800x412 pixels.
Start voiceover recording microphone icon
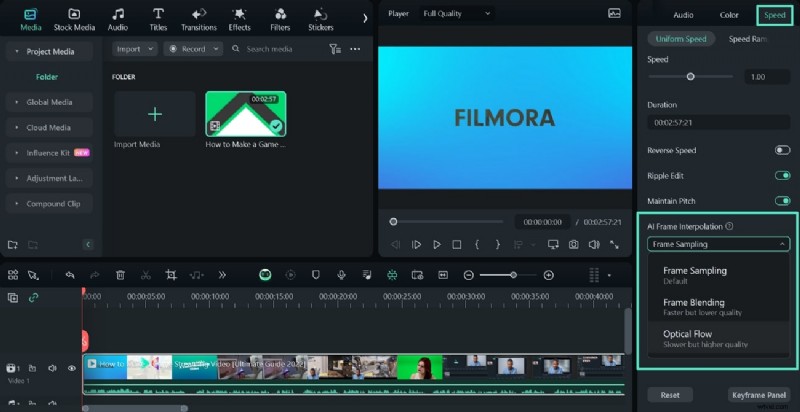pos(341,275)
